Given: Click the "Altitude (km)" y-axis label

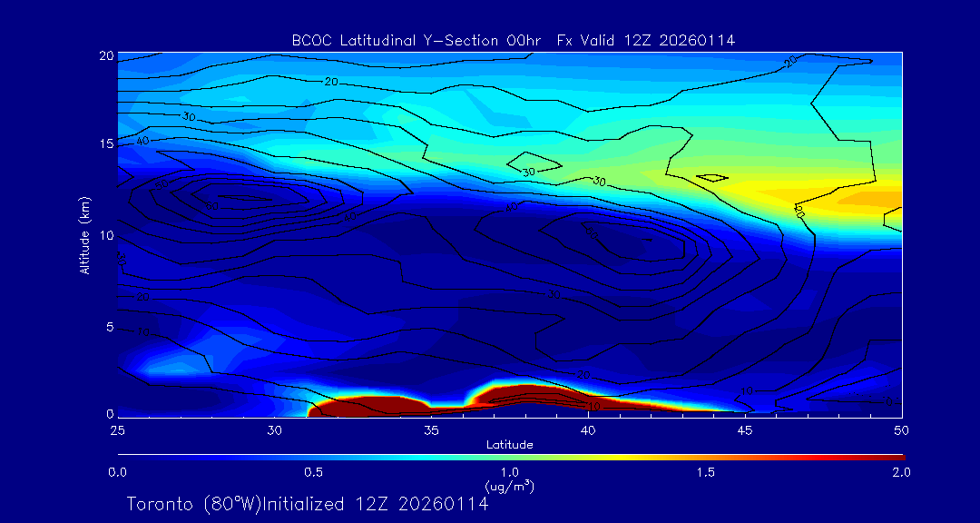Looking at the screenshot, I should (x=84, y=235).
